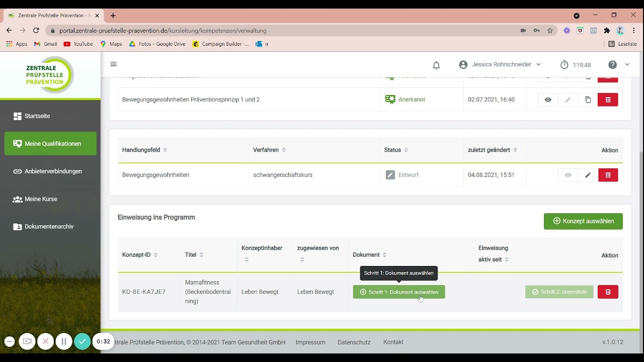Image resolution: width=644 pixels, height=362 pixels.
Task: Click Schritt 1: Dokument auswählen button
Action: (399, 292)
